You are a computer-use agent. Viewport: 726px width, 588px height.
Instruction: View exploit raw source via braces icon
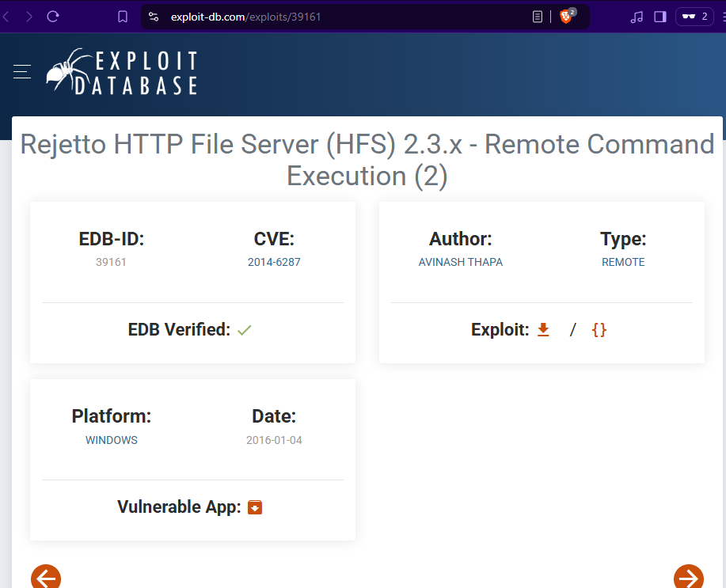(x=599, y=330)
